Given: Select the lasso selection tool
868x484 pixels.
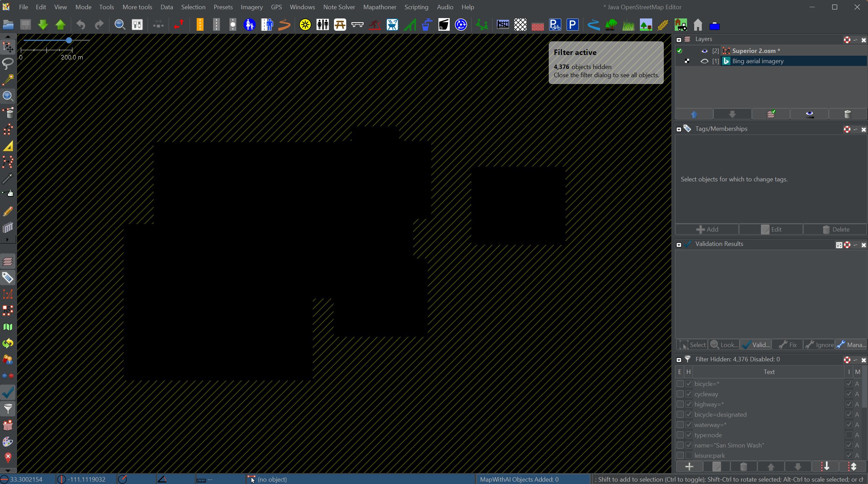Looking at the screenshot, I should coord(8,63).
